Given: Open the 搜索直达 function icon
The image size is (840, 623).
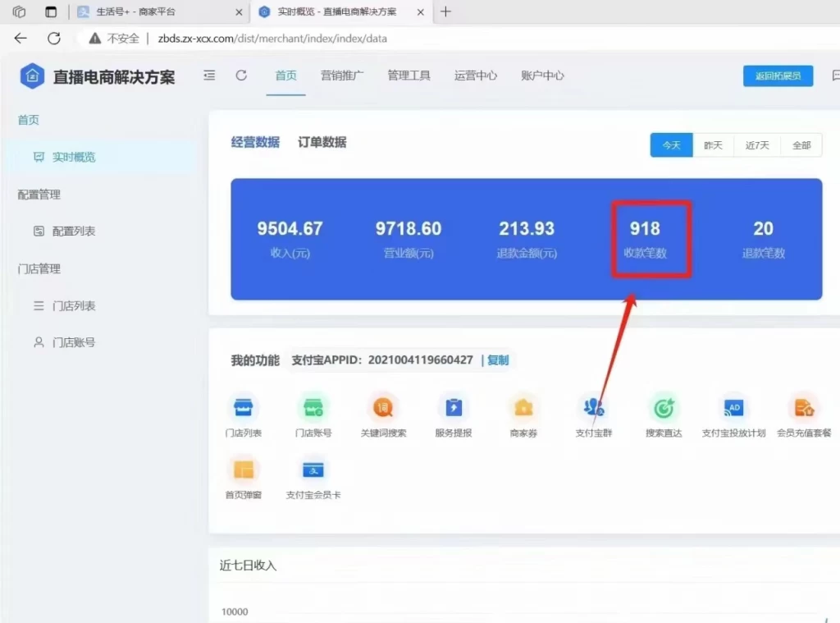Looking at the screenshot, I should coord(664,408).
